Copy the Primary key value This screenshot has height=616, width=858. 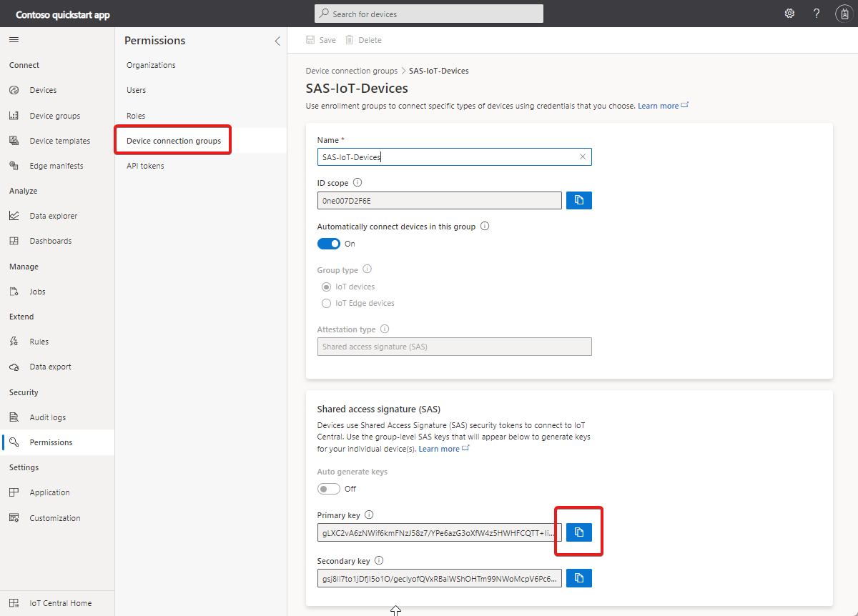pos(579,532)
